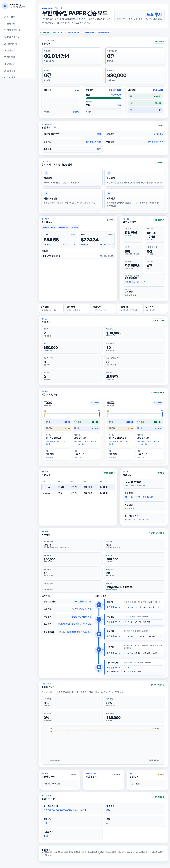Screen dimensions: 170x868
Task: Click the 종목 범위 info card
Action: click(51, 308)
